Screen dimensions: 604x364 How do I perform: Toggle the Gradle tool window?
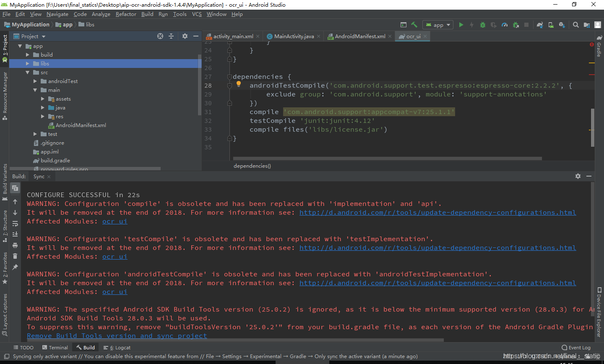pyautogui.click(x=599, y=47)
